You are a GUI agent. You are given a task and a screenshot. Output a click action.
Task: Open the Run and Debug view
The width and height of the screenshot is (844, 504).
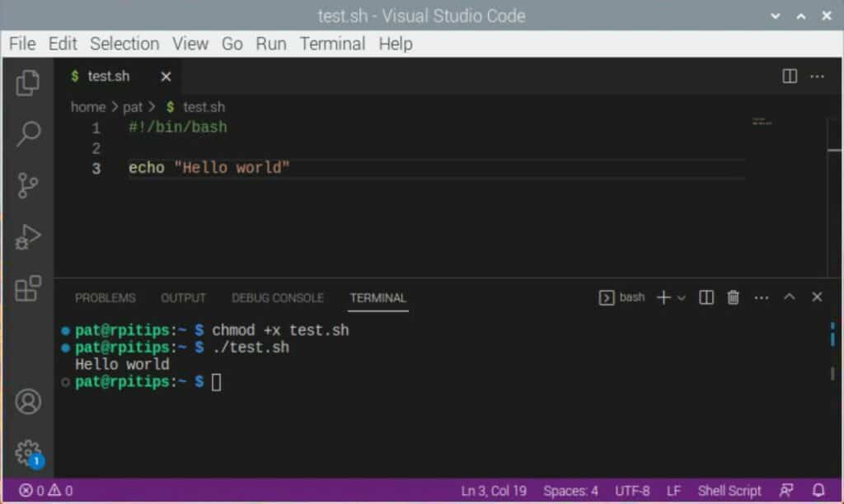click(28, 237)
